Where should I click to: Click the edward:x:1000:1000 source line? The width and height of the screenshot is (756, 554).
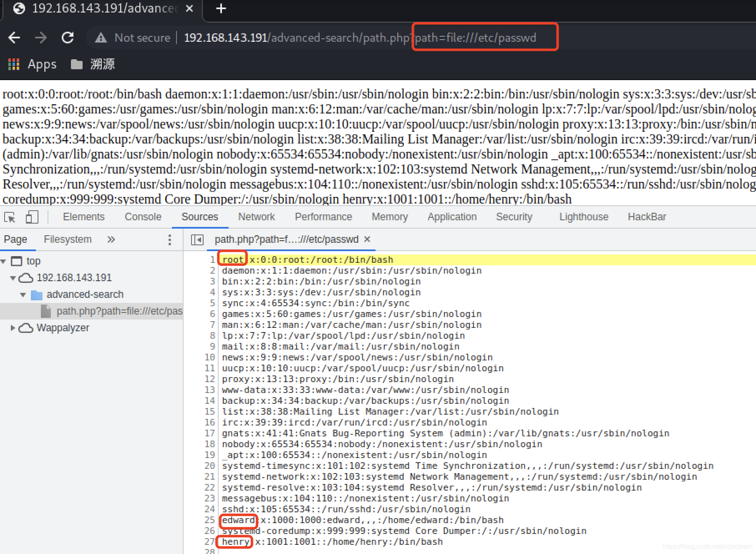[363, 520]
